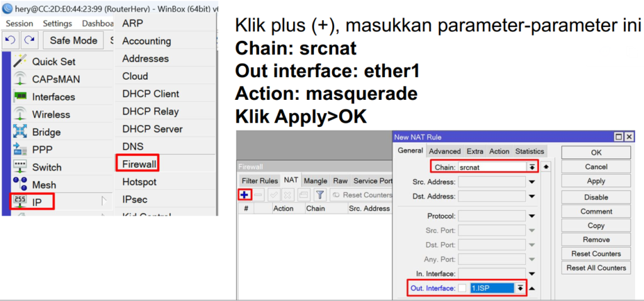This screenshot has height=301, width=644.
Task: Expand the Src. Address field arrow
Action: coord(532,182)
